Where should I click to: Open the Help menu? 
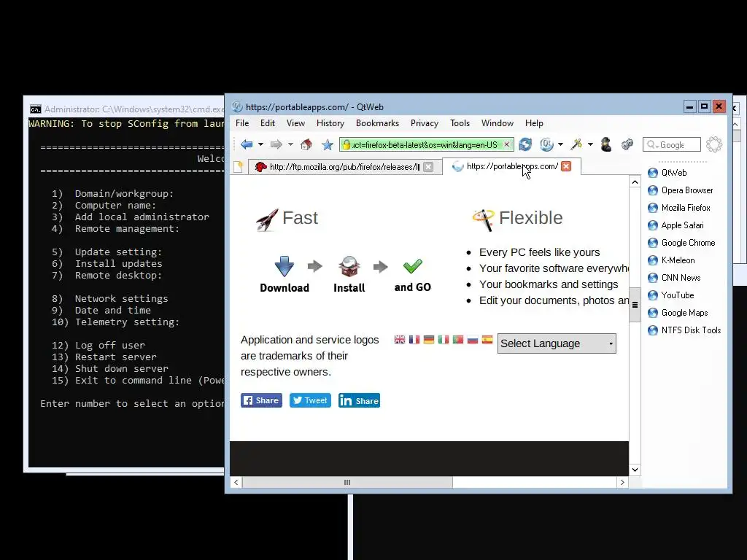tap(534, 122)
